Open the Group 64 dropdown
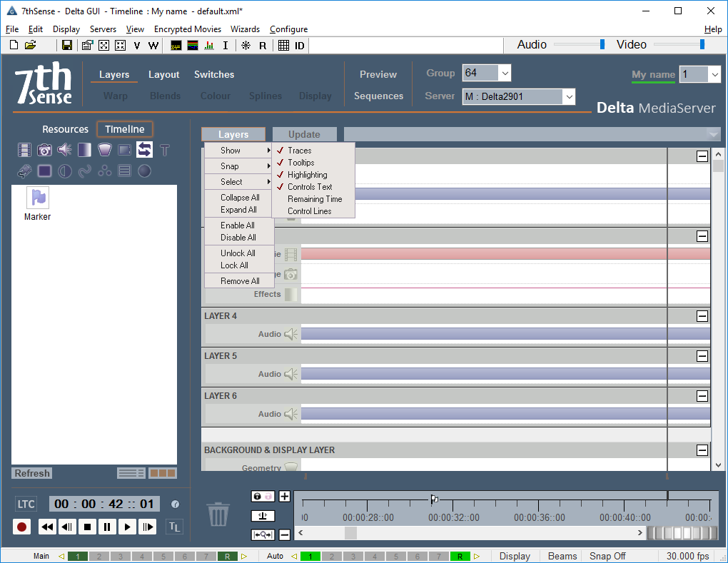728x563 pixels. click(505, 73)
